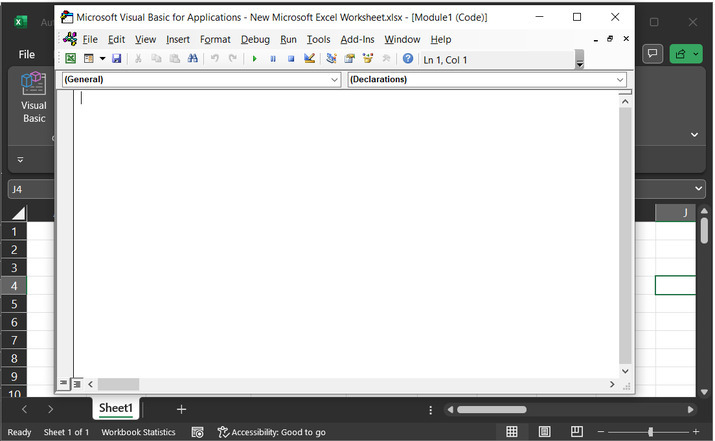This screenshot has height=441, width=715.
Task: Click the Cut scissors icon
Action: (x=138, y=58)
